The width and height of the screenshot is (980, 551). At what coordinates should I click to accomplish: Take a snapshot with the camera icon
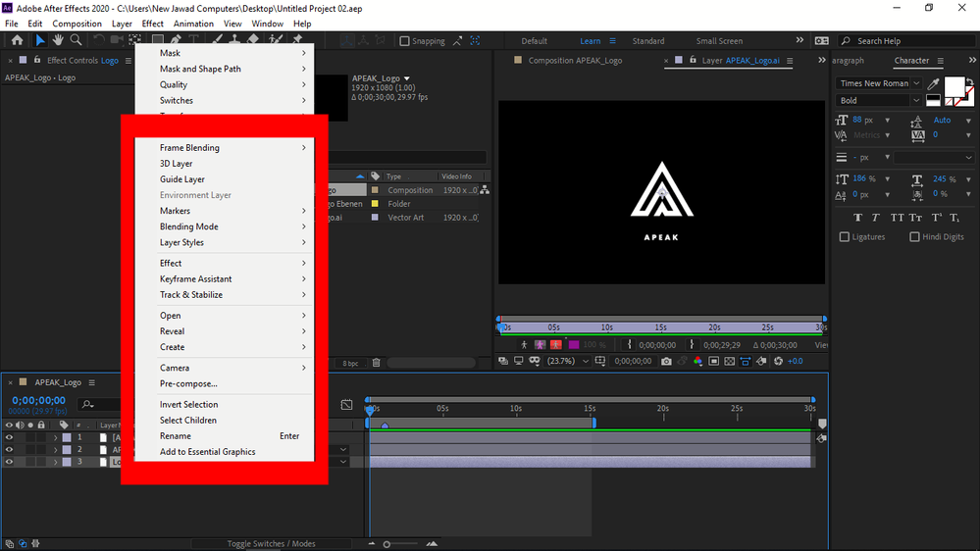(666, 361)
